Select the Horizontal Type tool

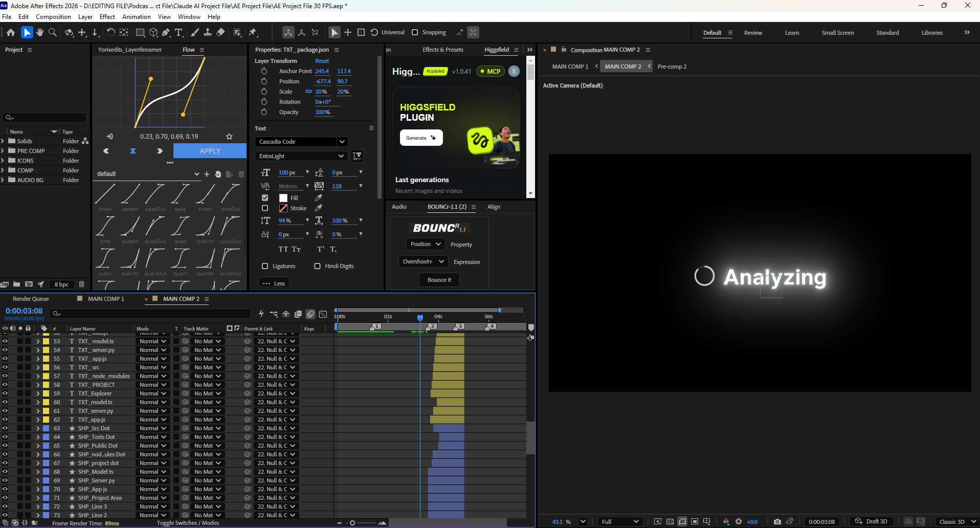[x=179, y=32]
